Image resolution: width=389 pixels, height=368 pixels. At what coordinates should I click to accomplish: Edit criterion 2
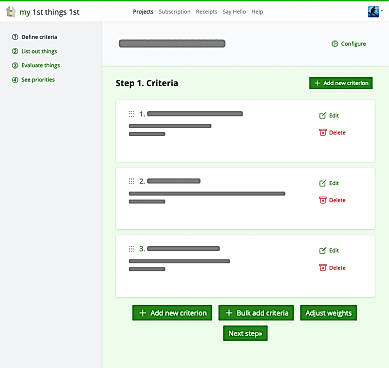pos(329,183)
